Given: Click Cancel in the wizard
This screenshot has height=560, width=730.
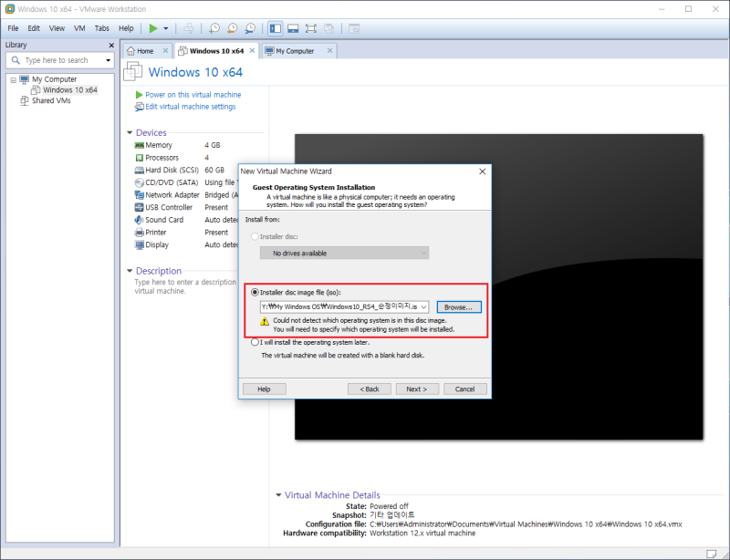Looking at the screenshot, I should pyautogui.click(x=464, y=389).
